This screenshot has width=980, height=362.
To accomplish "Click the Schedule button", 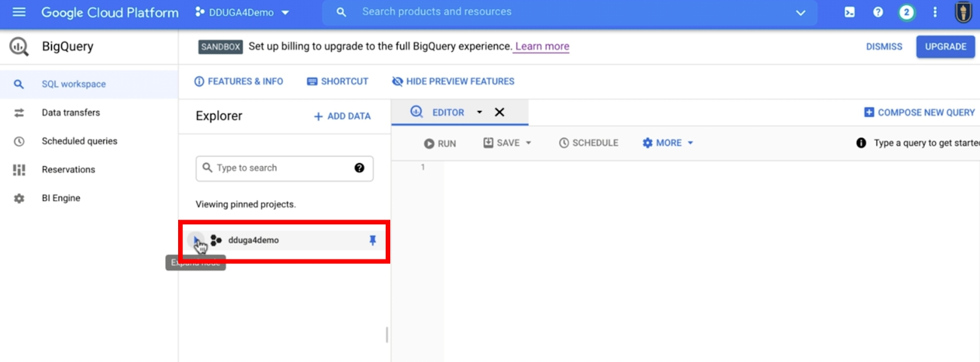I will (x=589, y=143).
